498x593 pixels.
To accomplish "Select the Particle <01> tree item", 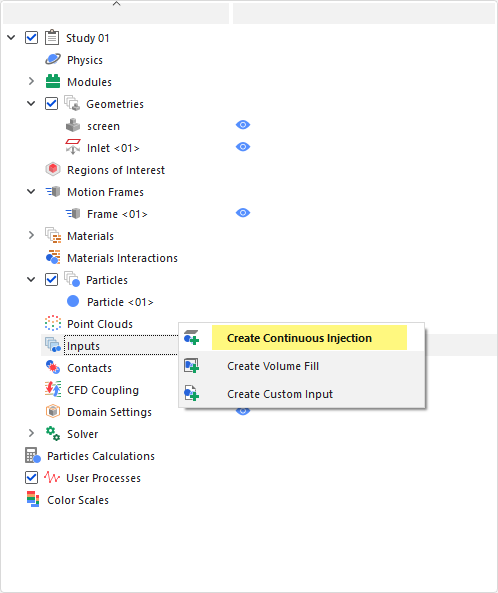I will tap(120, 301).
